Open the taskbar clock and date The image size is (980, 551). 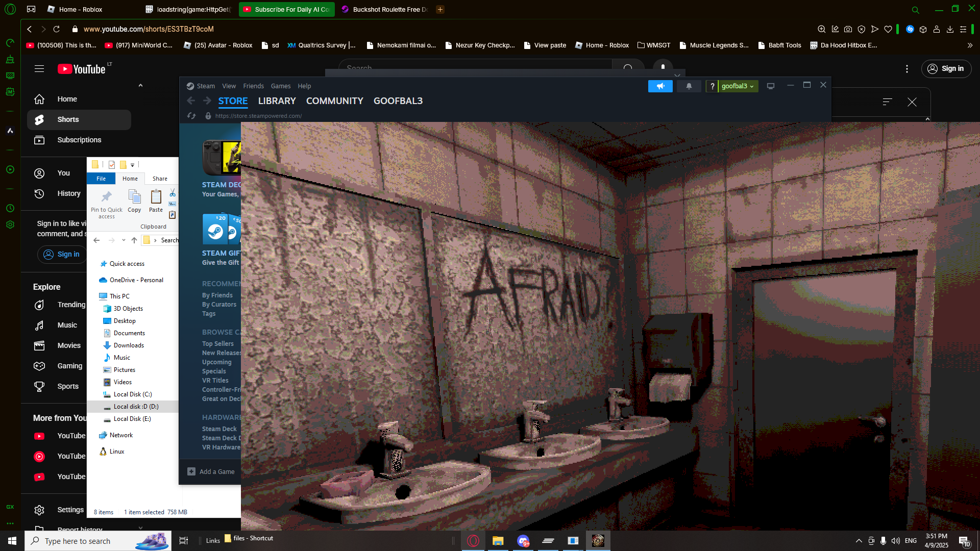coord(937,541)
